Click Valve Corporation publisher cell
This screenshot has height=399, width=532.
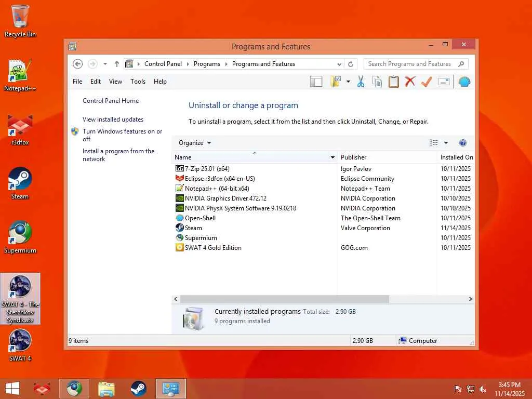click(x=365, y=228)
